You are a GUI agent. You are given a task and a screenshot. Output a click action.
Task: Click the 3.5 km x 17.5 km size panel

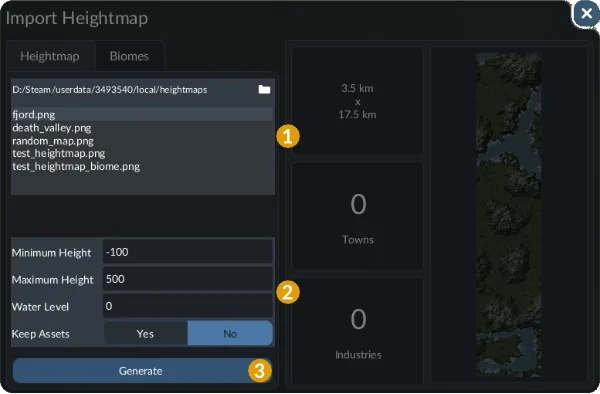(357, 101)
